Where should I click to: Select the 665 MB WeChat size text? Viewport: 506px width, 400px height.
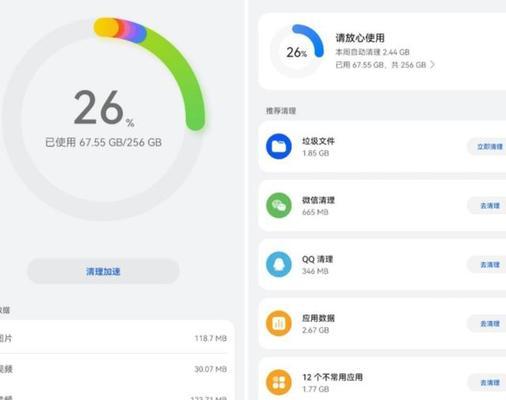tap(315, 212)
